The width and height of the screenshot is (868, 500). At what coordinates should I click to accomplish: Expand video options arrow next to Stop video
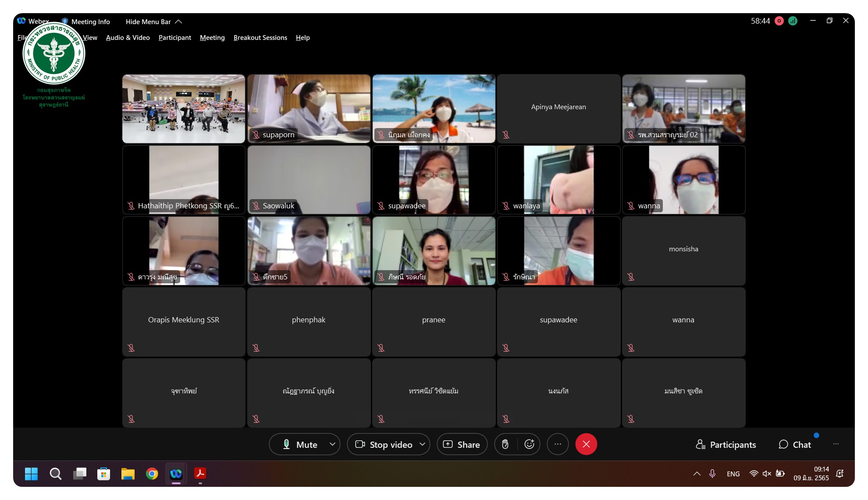(423, 444)
